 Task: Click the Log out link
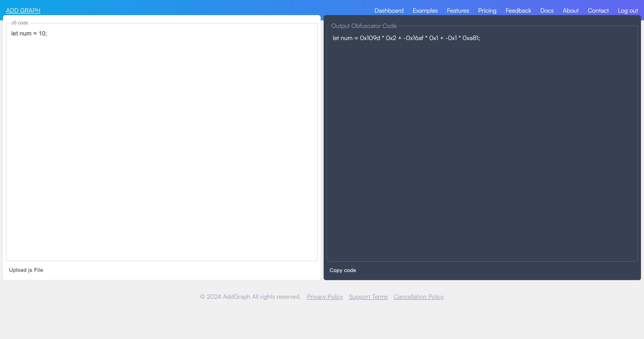click(x=628, y=11)
